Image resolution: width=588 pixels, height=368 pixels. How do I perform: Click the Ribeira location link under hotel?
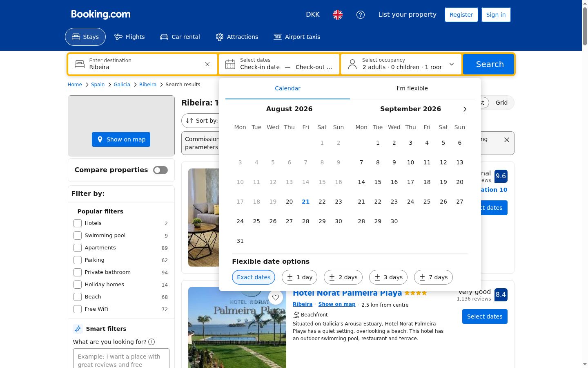pyautogui.click(x=303, y=304)
